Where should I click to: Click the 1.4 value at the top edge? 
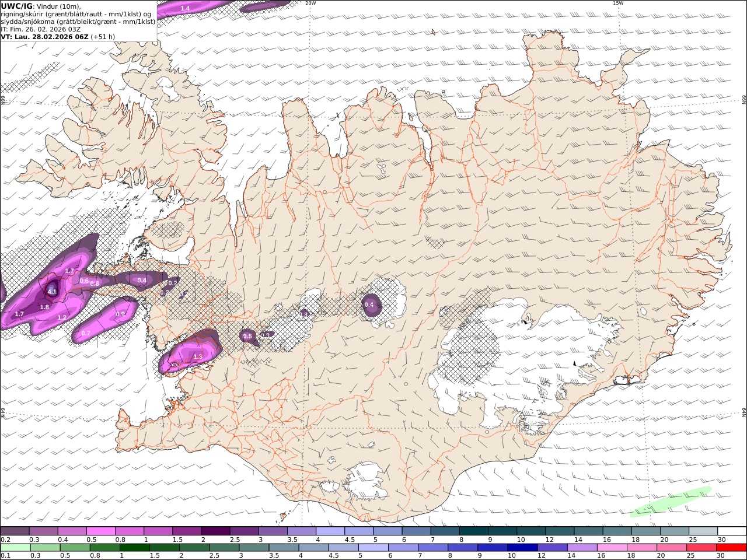(185, 8)
